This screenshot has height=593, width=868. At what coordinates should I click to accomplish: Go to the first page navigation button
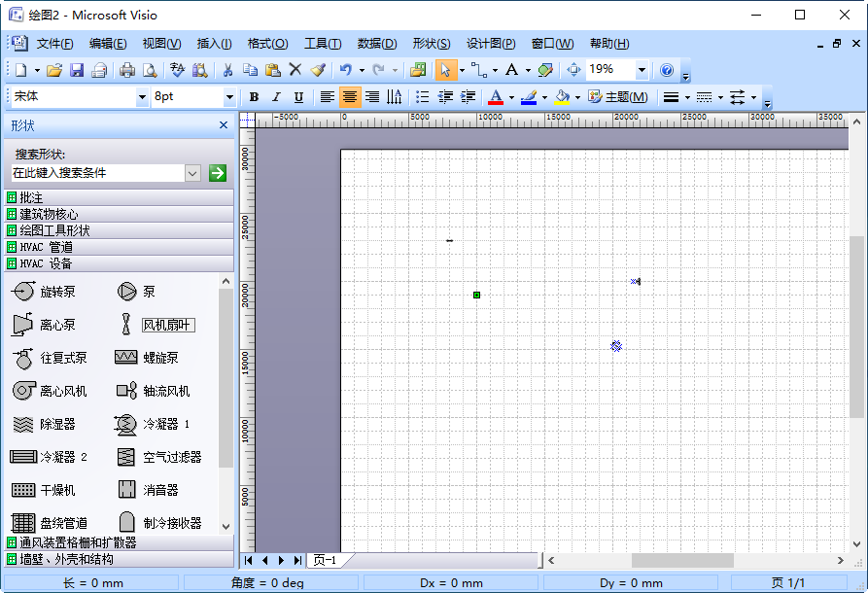[249, 560]
